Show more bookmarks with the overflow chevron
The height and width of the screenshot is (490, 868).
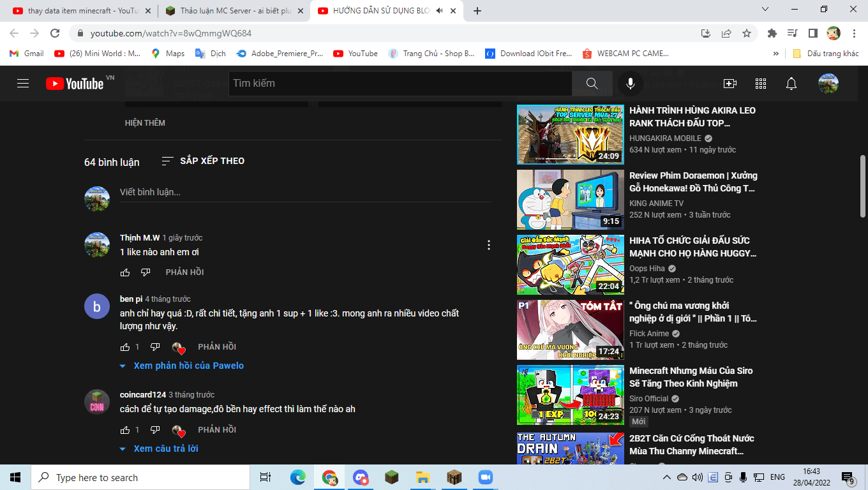(x=776, y=54)
